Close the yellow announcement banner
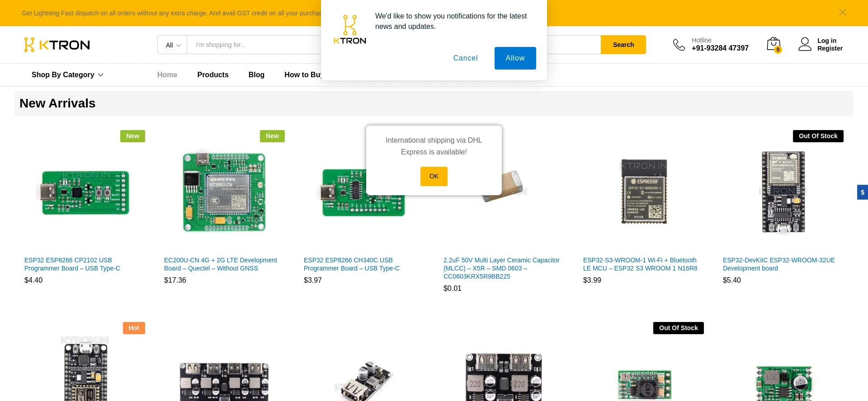868x401 pixels. (x=843, y=13)
